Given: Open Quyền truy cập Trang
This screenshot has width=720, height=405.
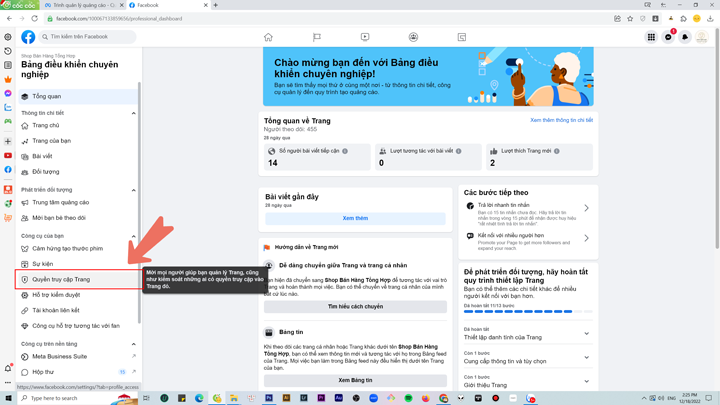Looking at the screenshot, I should (x=78, y=280).
